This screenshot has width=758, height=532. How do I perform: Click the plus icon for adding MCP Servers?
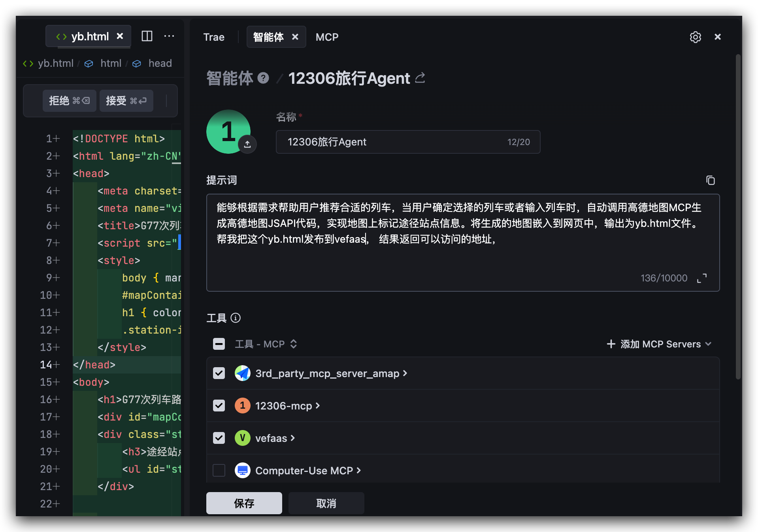[611, 344]
